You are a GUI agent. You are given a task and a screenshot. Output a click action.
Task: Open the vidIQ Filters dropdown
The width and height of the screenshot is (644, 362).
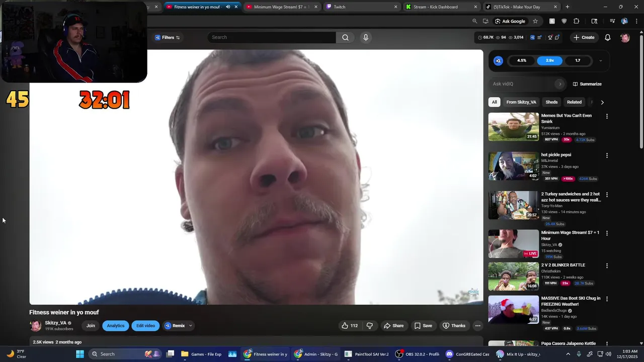point(168,37)
